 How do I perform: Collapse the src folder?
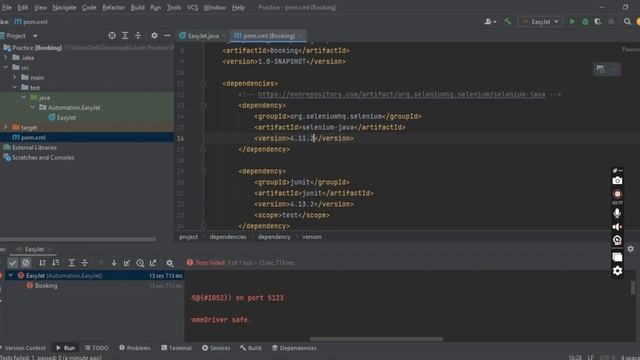click(6, 67)
